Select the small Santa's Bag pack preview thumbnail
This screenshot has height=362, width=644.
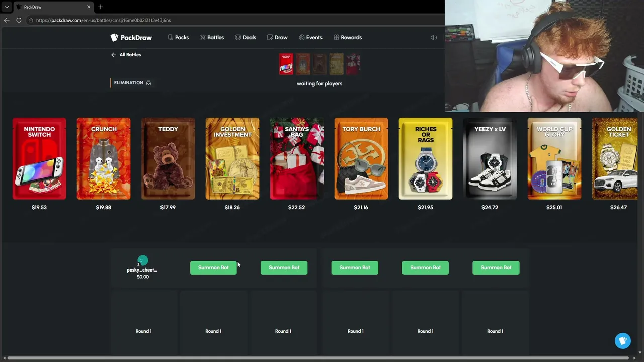click(x=353, y=64)
